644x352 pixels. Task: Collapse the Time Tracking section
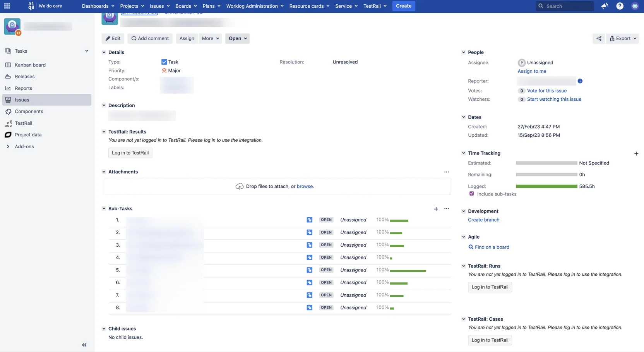(463, 153)
